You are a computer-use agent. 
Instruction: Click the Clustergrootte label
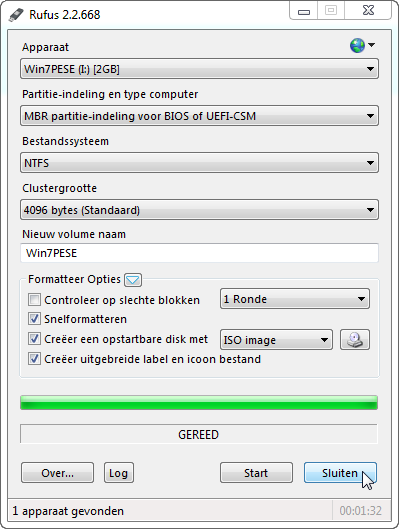(x=60, y=188)
